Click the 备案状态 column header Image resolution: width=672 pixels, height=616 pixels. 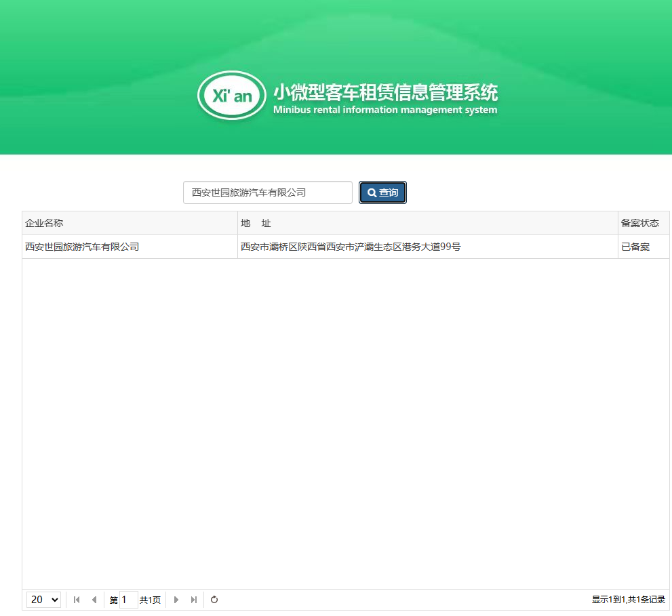point(644,223)
